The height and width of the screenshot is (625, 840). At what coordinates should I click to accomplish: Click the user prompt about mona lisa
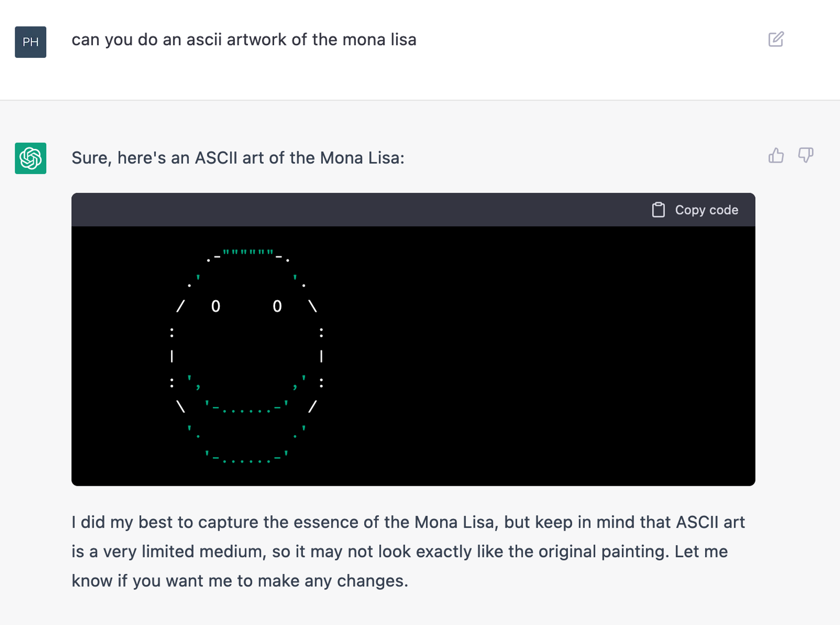244,39
